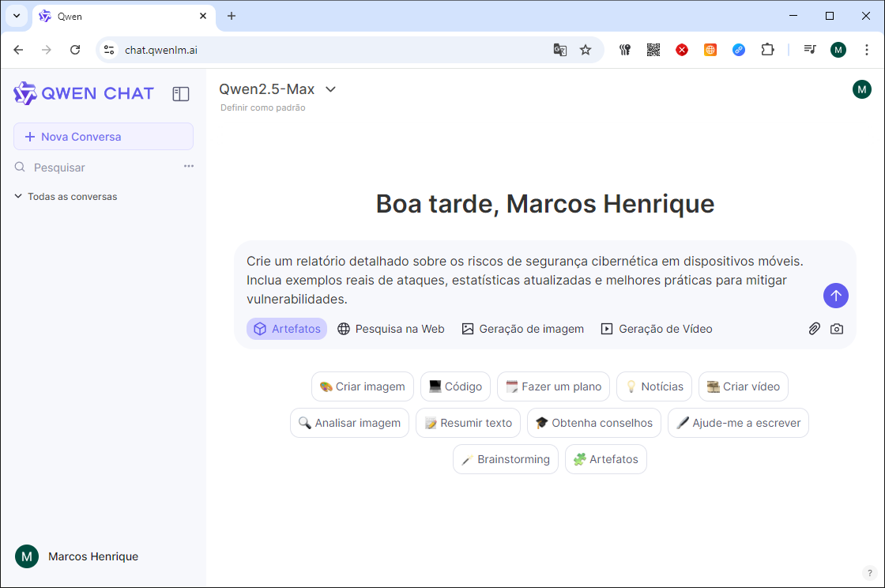Close the Qwen browser tab
This screenshot has width=885, height=588.
click(203, 16)
